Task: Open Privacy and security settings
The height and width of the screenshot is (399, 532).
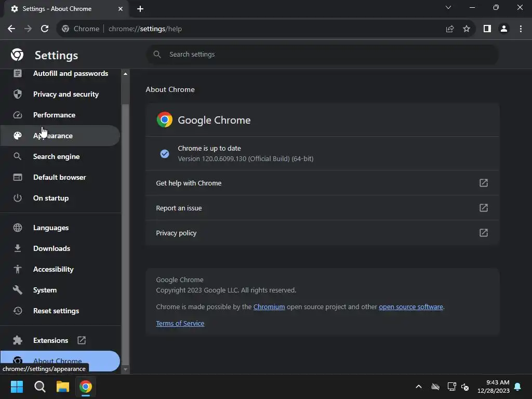Action: [60, 94]
